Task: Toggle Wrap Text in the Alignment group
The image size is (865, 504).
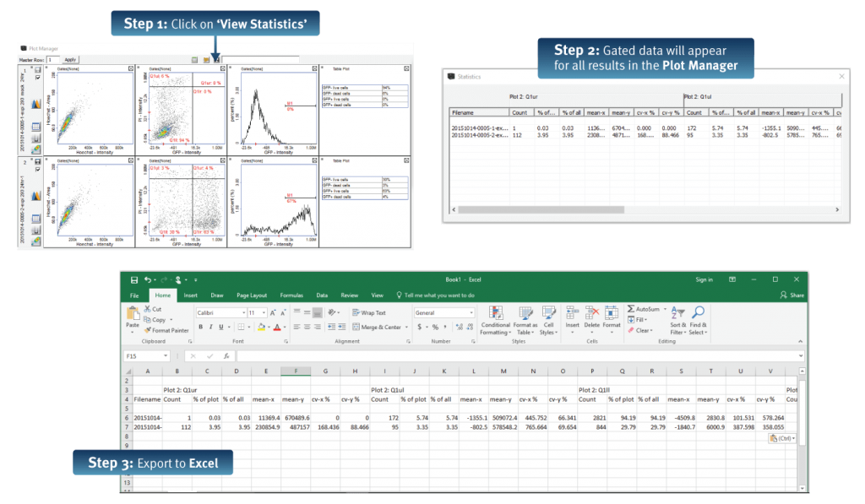Action: click(x=369, y=312)
